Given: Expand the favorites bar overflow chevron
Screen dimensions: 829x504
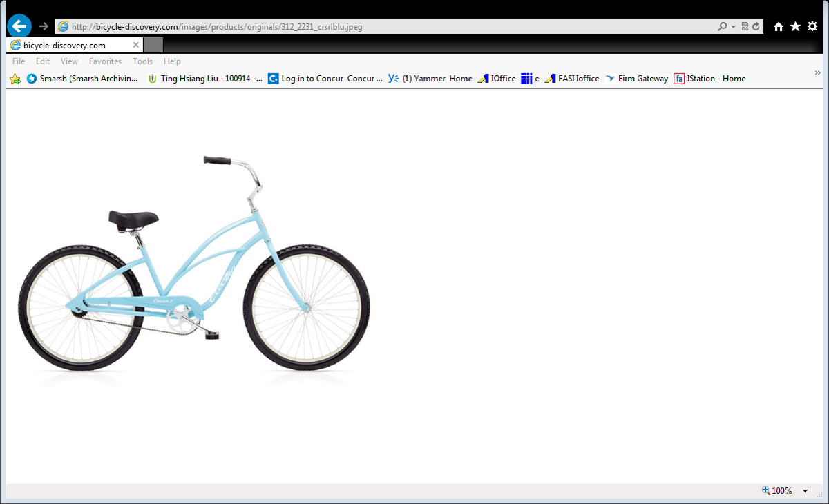Looking at the screenshot, I should point(818,71).
